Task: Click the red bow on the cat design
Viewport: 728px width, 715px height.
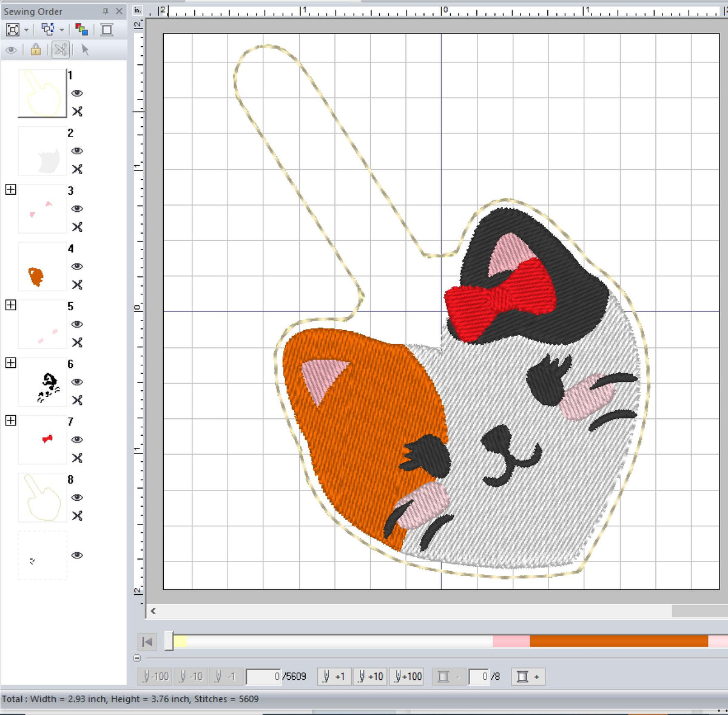Action: (501, 299)
